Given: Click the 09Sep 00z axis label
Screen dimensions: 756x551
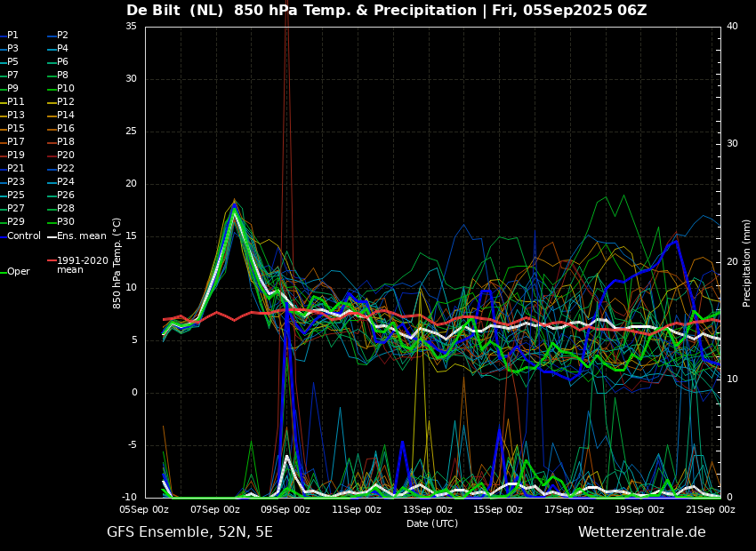Looking at the screenshot, I should tap(286, 509).
